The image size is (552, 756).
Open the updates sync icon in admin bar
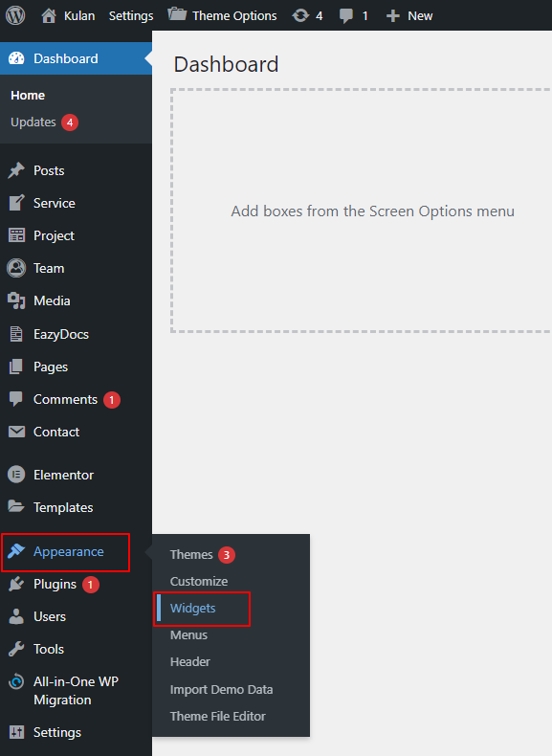pyautogui.click(x=300, y=16)
